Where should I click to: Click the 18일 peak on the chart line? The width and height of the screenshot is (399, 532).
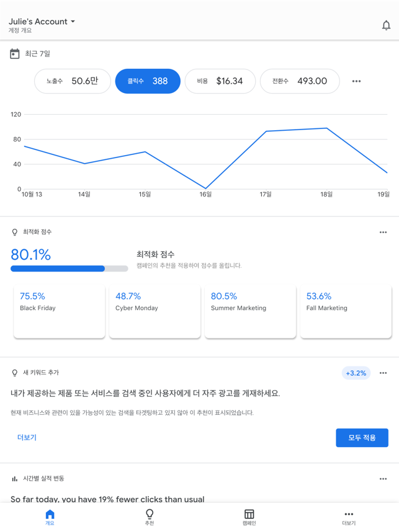click(326, 128)
